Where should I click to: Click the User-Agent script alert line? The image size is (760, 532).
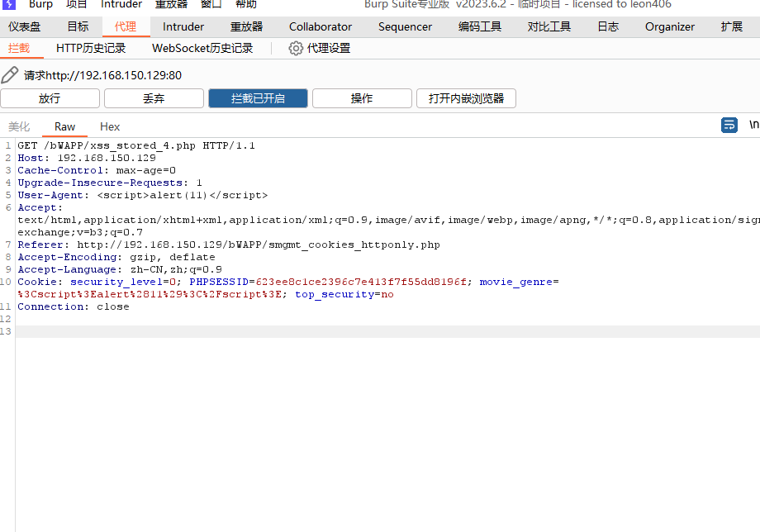[x=142, y=195]
